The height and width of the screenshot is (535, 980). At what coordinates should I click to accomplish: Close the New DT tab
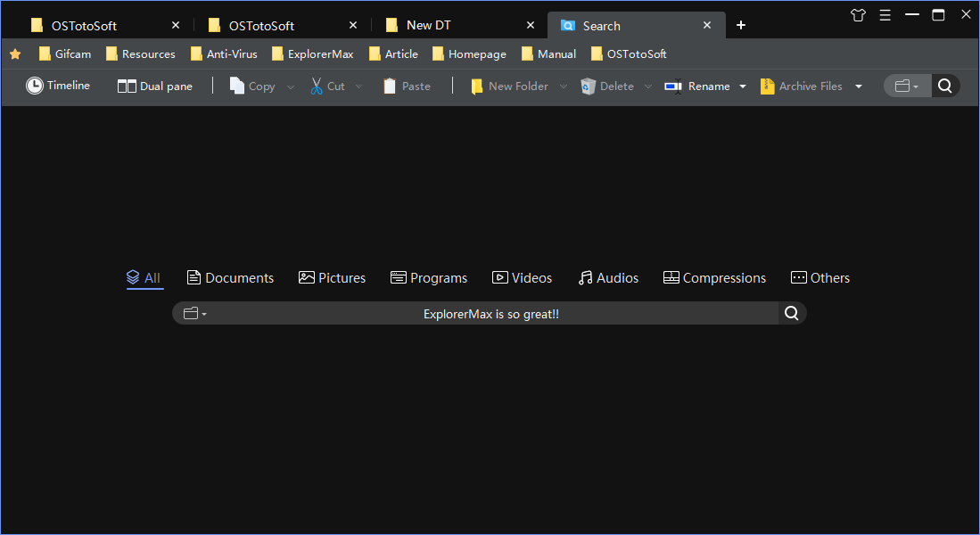pos(531,25)
